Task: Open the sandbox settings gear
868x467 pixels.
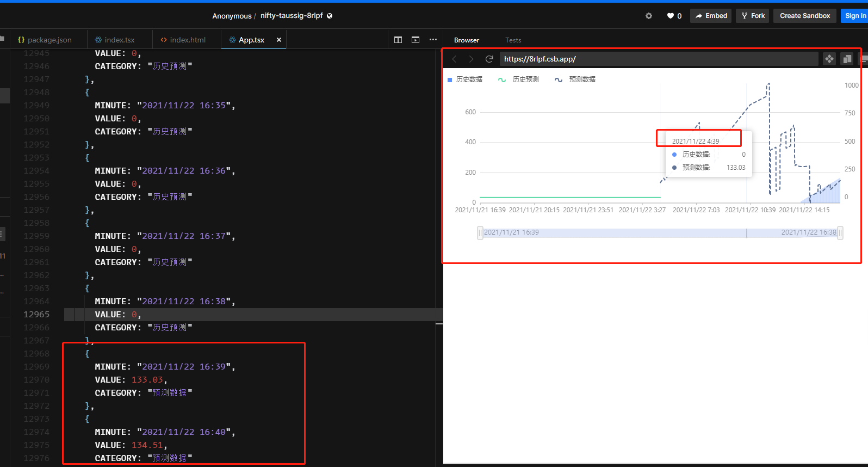Action: tap(649, 16)
